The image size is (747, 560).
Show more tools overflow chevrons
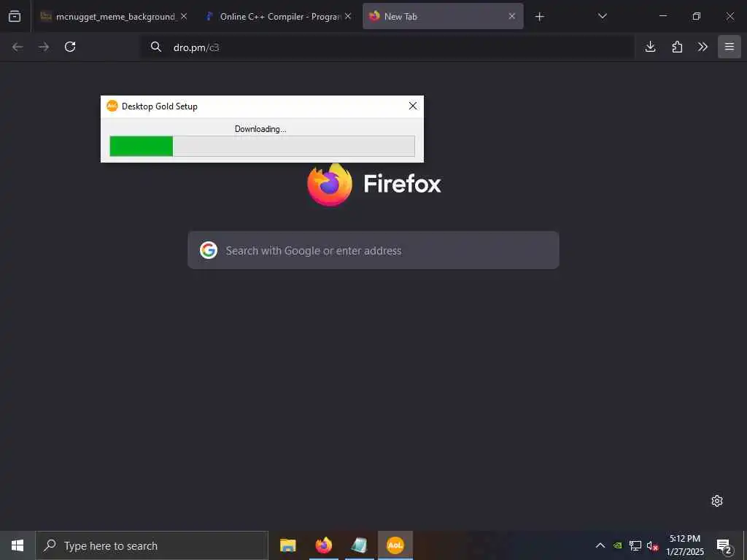coord(703,47)
